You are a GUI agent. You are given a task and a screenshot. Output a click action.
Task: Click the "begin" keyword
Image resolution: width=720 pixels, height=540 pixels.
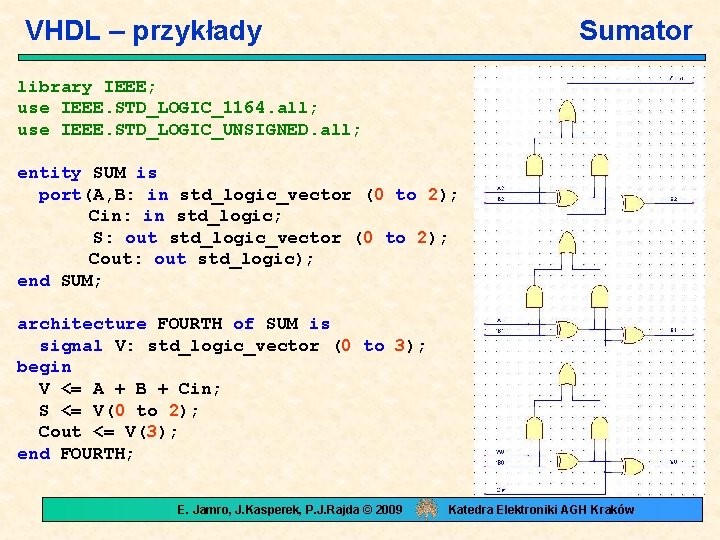tap(44, 367)
